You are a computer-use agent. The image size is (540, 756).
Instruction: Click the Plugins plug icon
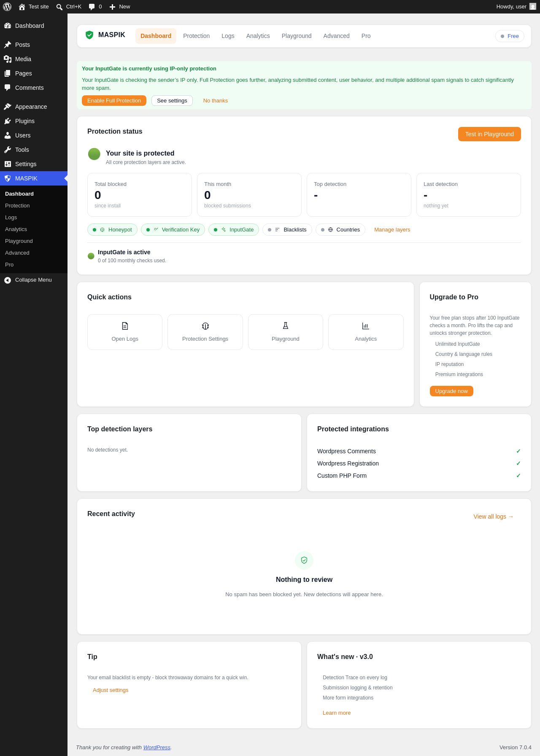[x=8, y=121]
